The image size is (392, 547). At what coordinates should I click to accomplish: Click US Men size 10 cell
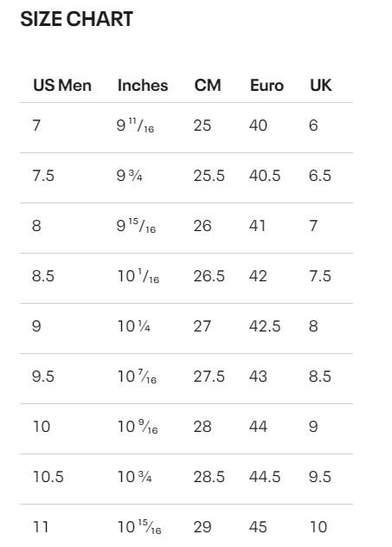[x=42, y=427]
